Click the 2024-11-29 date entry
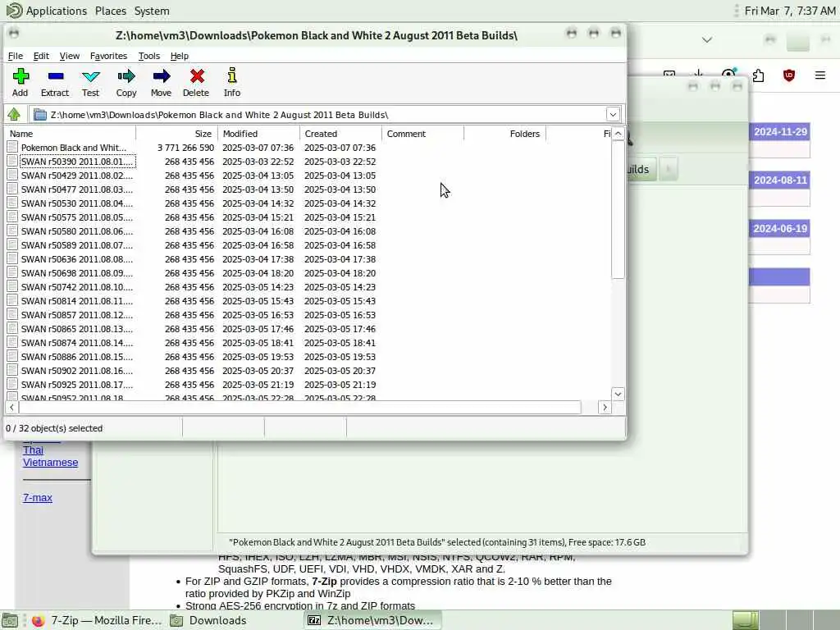Image resolution: width=840 pixels, height=630 pixels. click(x=780, y=132)
